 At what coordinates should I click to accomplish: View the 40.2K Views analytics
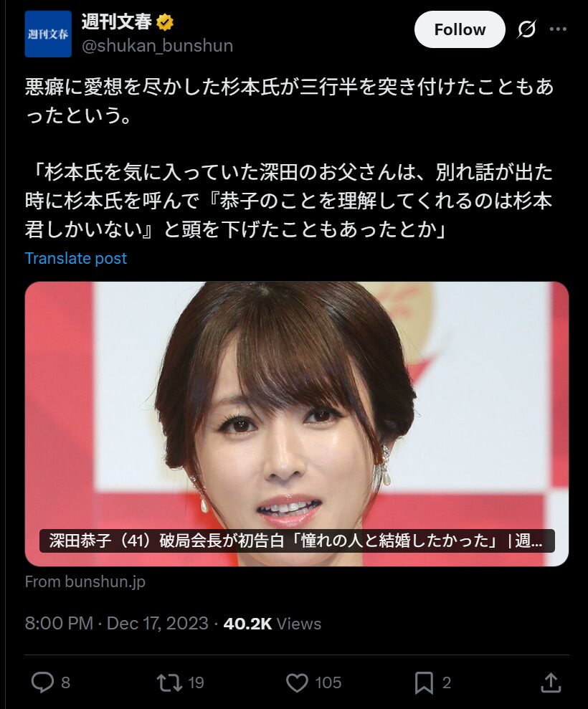[272, 624]
